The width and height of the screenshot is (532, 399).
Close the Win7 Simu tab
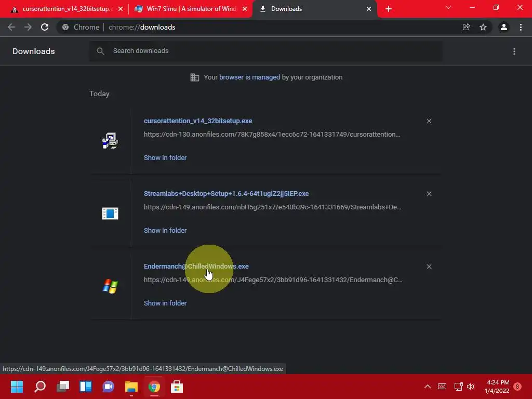(x=245, y=9)
